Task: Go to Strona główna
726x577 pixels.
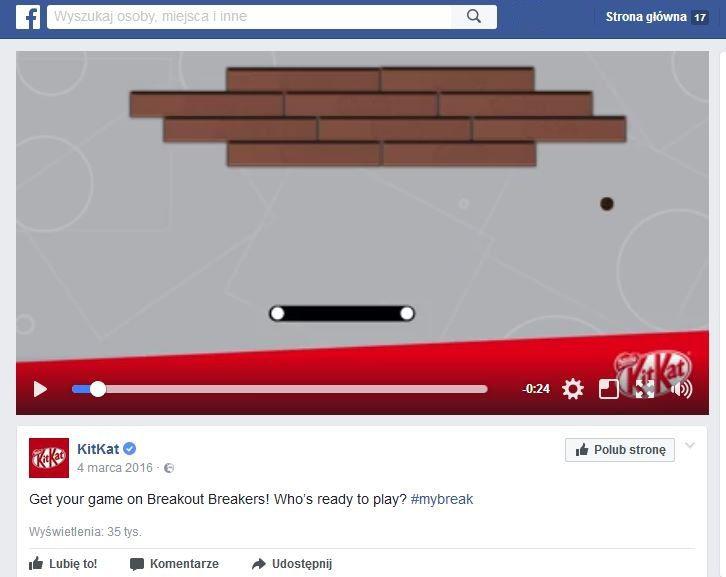Action: (x=645, y=17)
